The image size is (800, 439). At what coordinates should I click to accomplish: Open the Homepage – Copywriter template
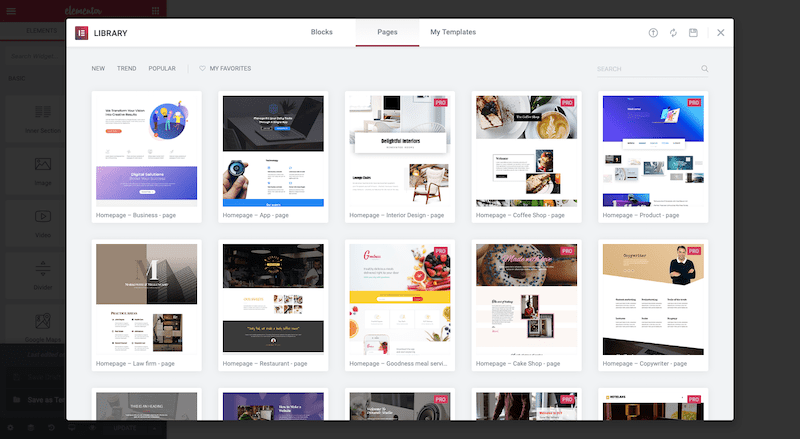pyautogui.click(x=653, y=305)
